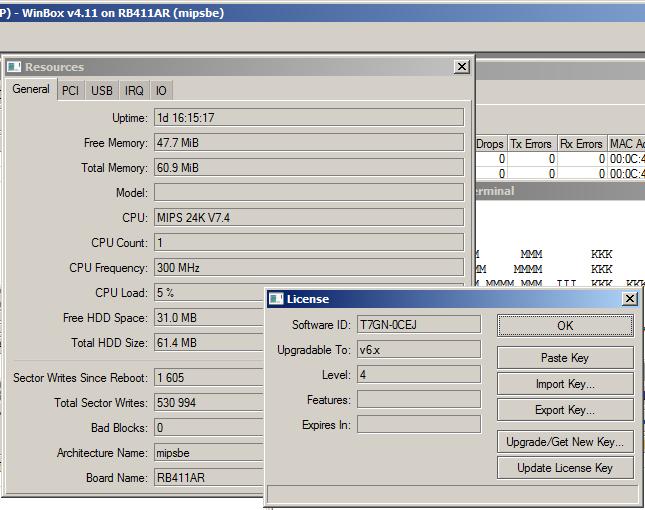645x510 pixels.
Task: Click the Software ID field
Action: point(418,325)
